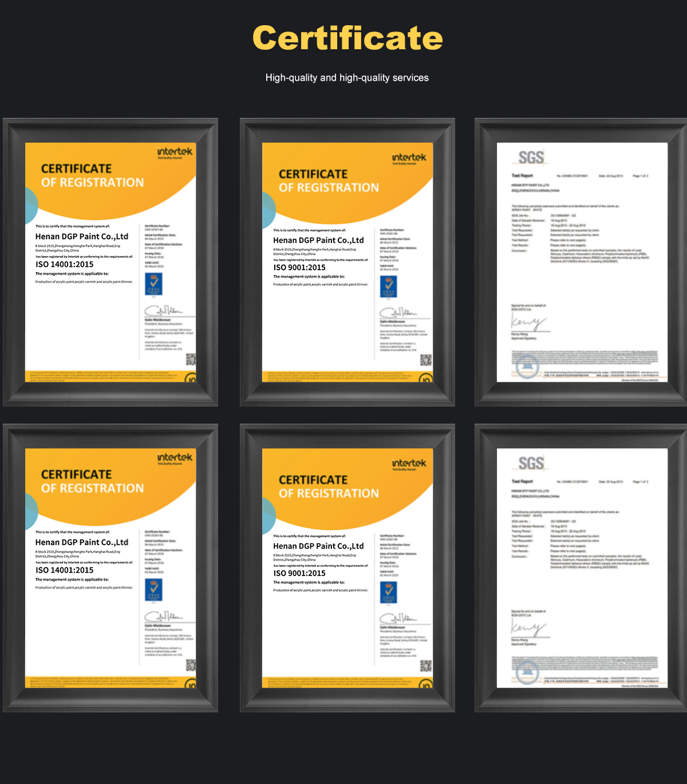Click the round blue SGS stamp on top-row report
Viewport: 687px width, 784px height.
[x=527, y=367]
